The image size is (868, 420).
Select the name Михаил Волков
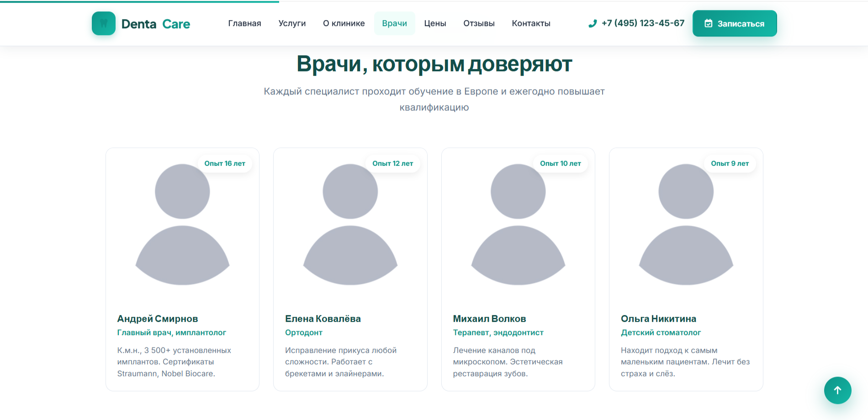[489, 319]
